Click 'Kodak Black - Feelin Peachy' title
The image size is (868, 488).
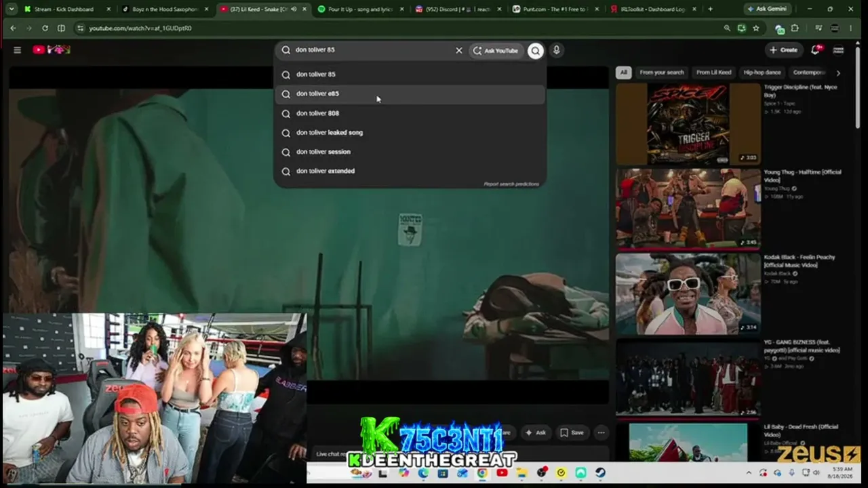pos(800,261)
